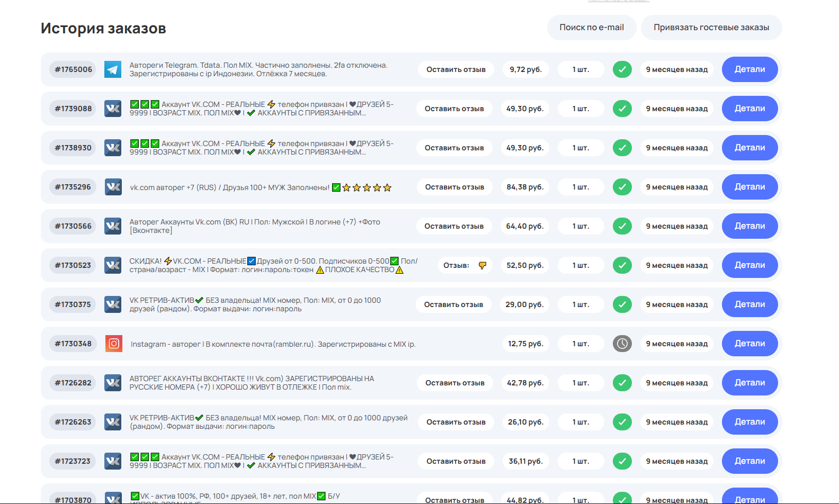839x504 pixels.
Task: Click "Оставить отзыв" on order #1723723
Action: point(456,461)
